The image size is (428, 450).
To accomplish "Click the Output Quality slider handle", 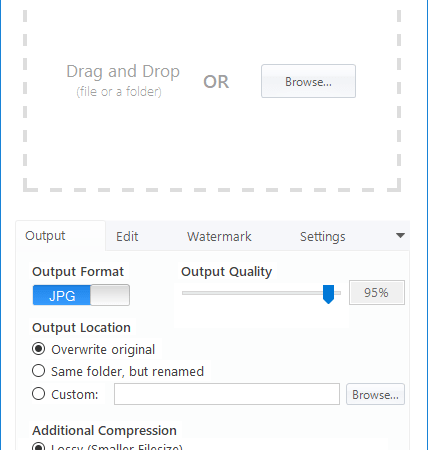I will 328,294.
